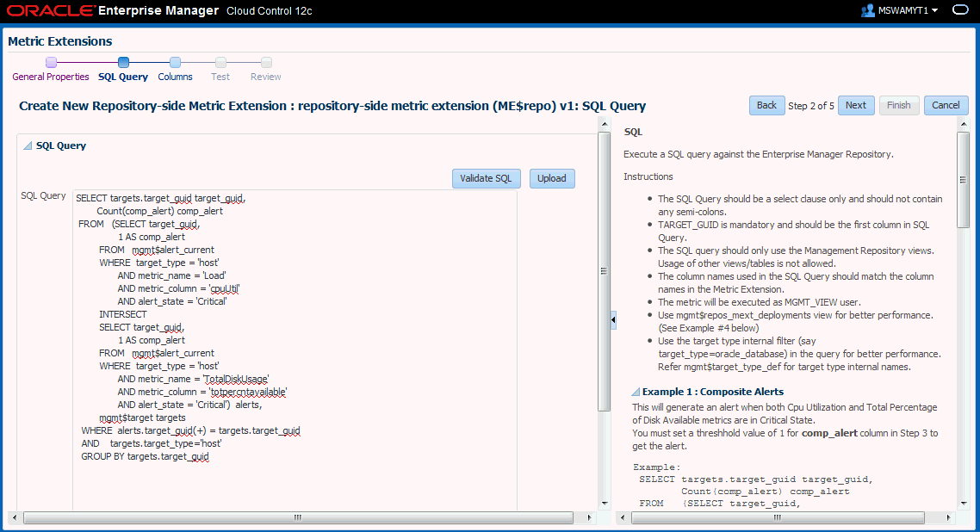Click left pane vertical scroll down arrow
The height and width of the screenshot is (532, 980).
point(605,504)
